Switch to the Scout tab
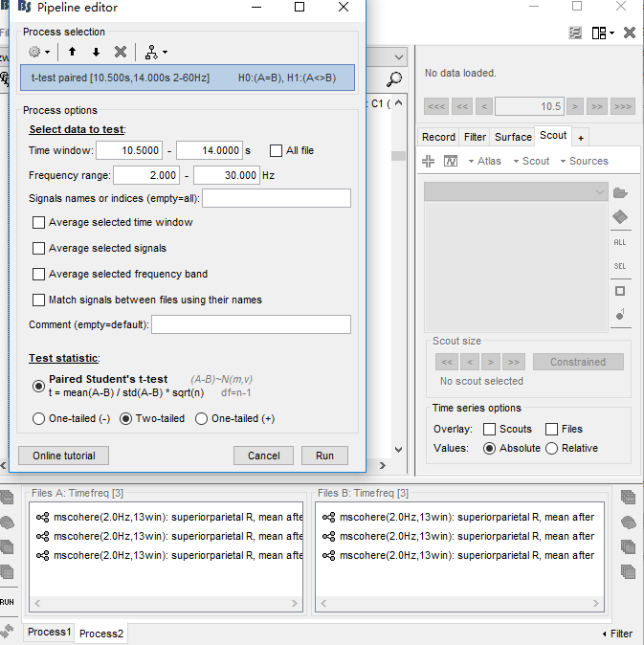Screen dimensions: 644x645 (553, 135)
